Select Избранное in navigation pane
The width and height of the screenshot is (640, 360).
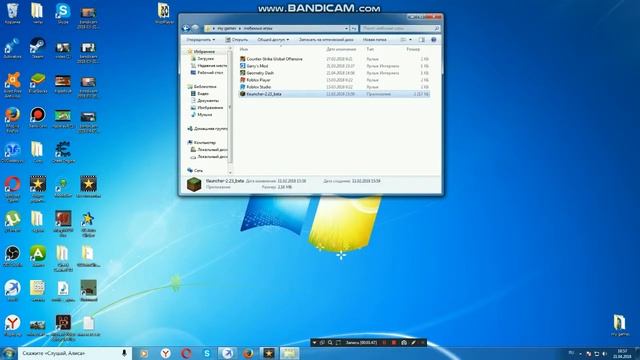point(204,51)
